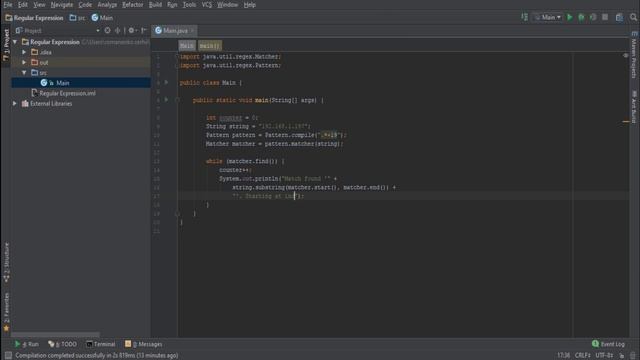
Task: Fold the import statements block
Action: click(177, 56)
